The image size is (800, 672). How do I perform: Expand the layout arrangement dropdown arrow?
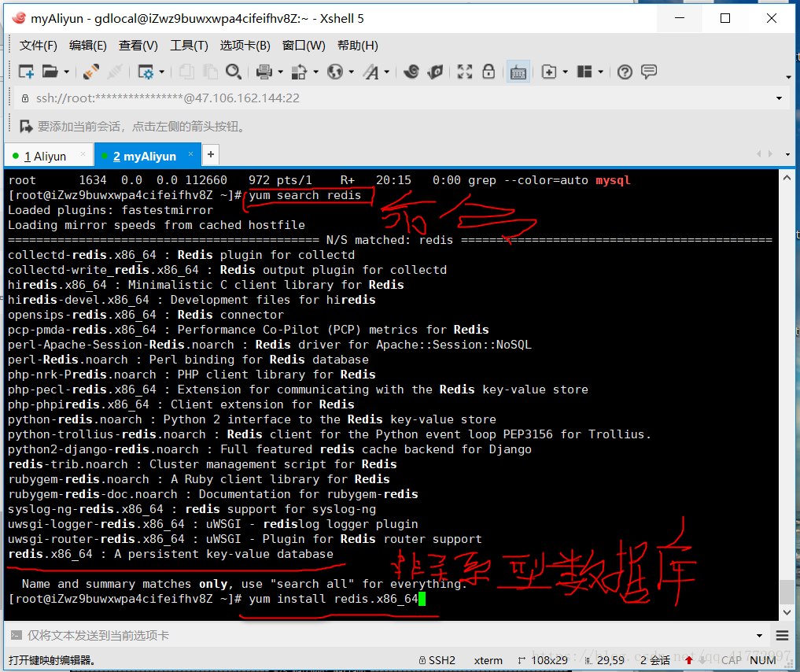600,72
